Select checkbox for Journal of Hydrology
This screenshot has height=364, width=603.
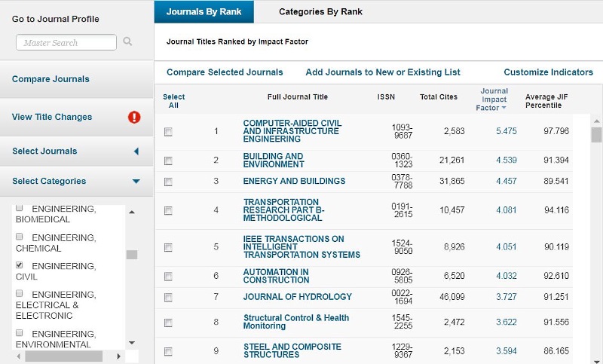tap(168, 298)
